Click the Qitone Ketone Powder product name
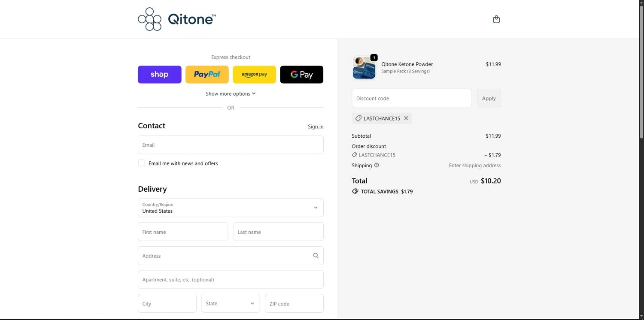 (407, 64)
